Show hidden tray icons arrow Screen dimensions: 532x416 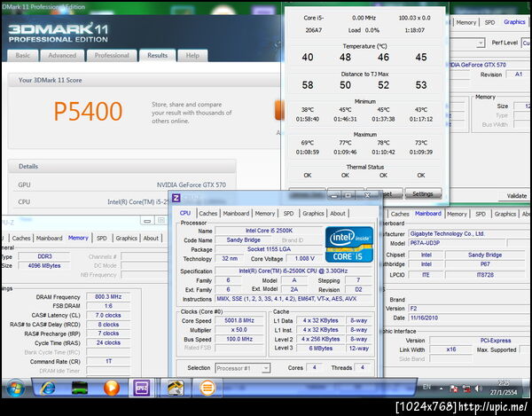tap(441, 389)
